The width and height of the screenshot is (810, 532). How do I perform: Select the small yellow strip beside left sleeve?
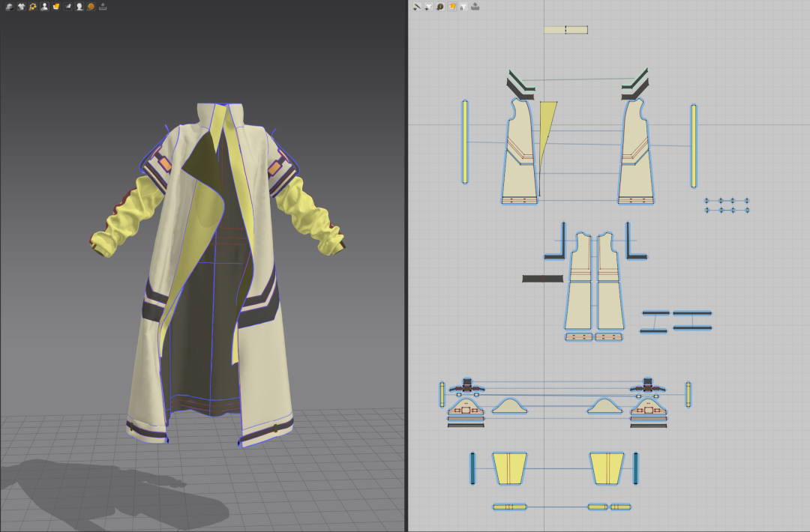click(x=442, y=394)
